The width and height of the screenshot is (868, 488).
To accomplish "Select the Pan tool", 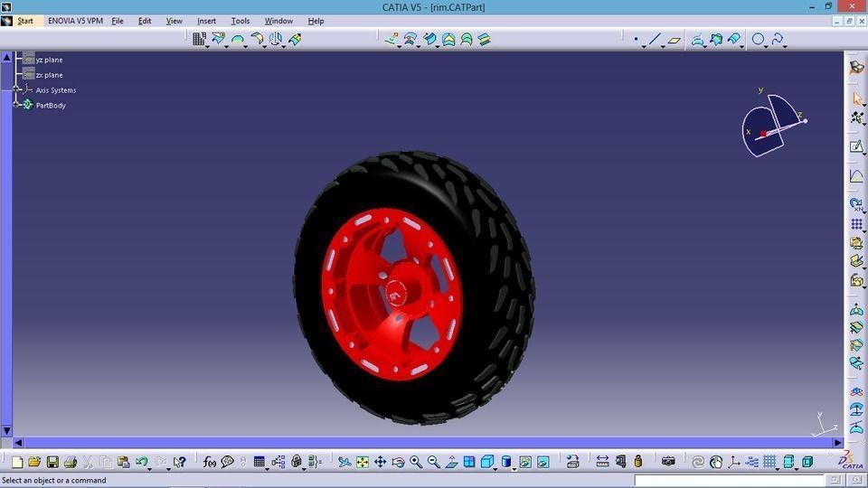I will pyautogui.click(x=381, y=462).
